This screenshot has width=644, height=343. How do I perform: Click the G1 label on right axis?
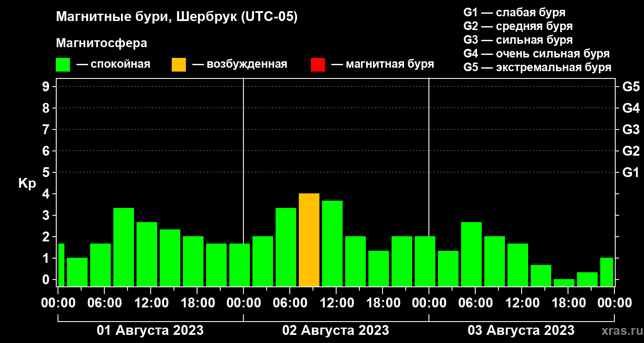coord(631,172)
